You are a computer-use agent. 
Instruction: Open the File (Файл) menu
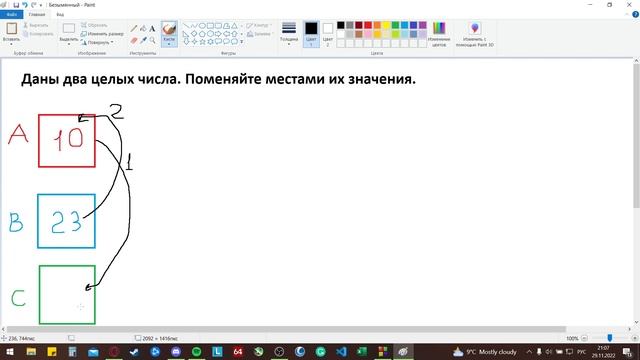click(11, 14)
